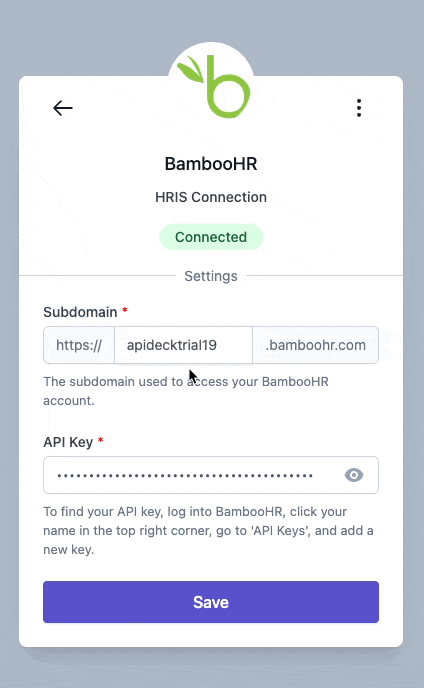Screen dimensions: 424x688
Task: Save the BambooHR connection settings
Action: [211, 602]
